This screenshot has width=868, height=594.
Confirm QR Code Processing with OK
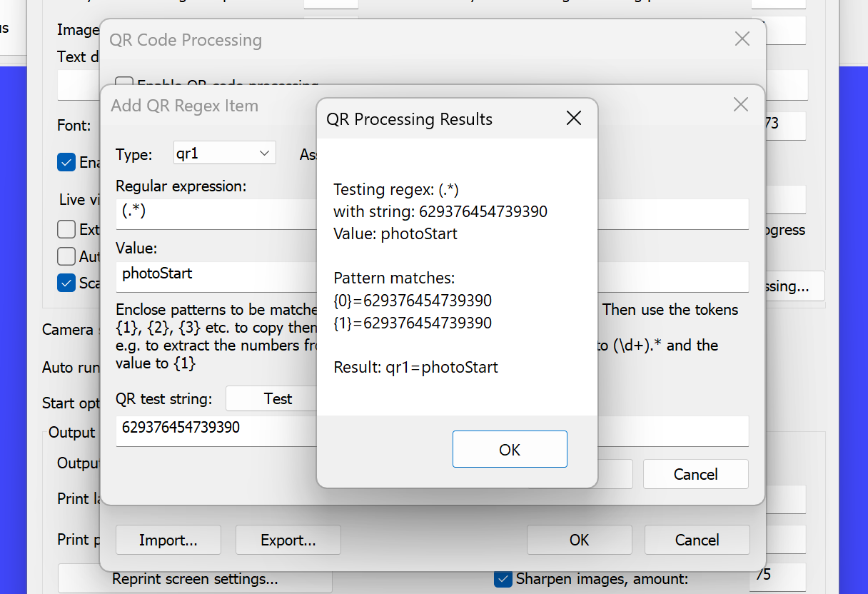tap(579, 540)
